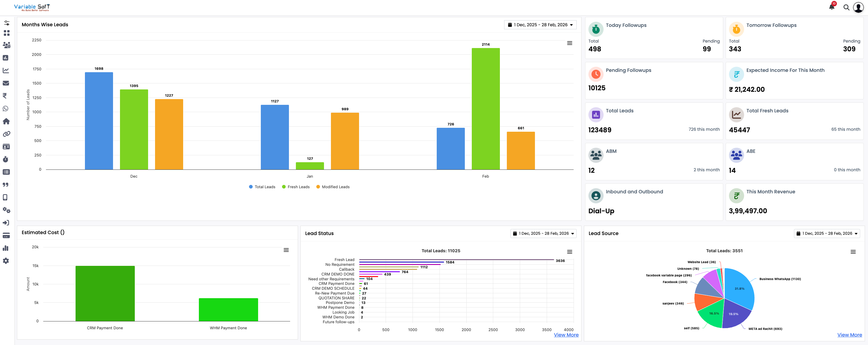This screenshot has height=345, width=868.
Task: Click the Lead Status chart export menu
Action: pos(569,251)
